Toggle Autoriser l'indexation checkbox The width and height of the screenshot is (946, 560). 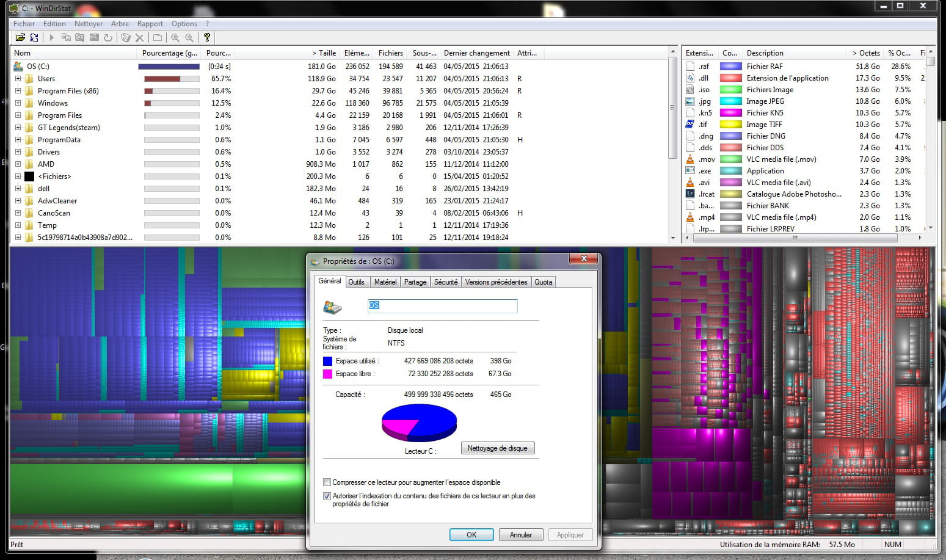(327, 496)
